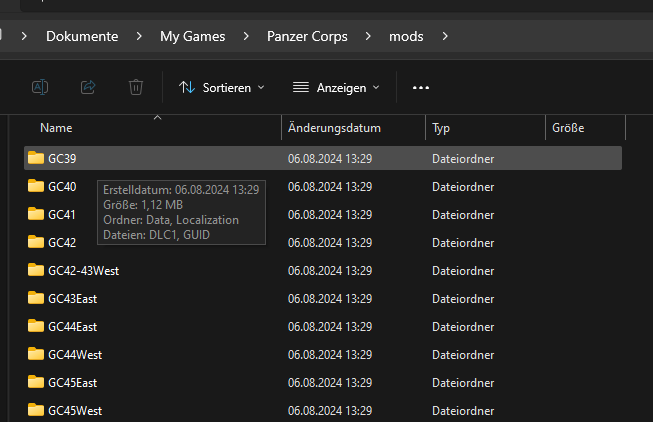The image size is (653, 422).
Task: Click the date cell of GC44West row
Action: click(330, 355)
